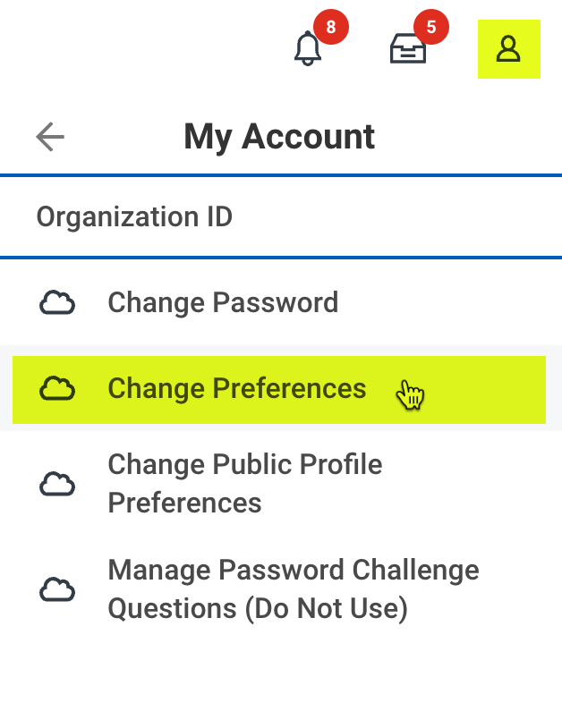This screenshot has width=562, height=728.
Task: Click cloud icon beside Change Public Profile Preferences
Action: pos(57,485)
